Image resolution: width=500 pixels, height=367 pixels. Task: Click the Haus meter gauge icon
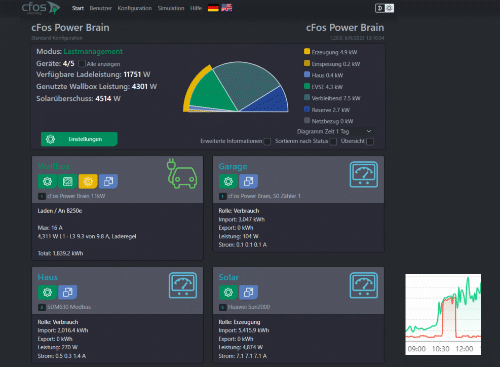click(x=183, y=285)
